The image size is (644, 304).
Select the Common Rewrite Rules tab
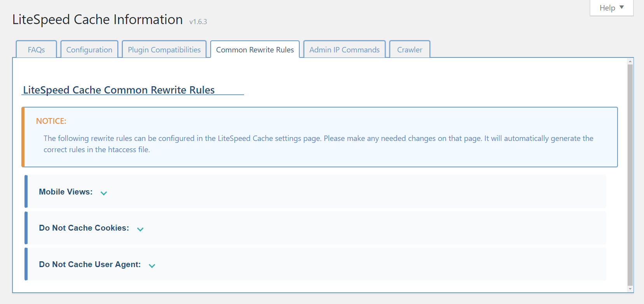tap(255, 49)
